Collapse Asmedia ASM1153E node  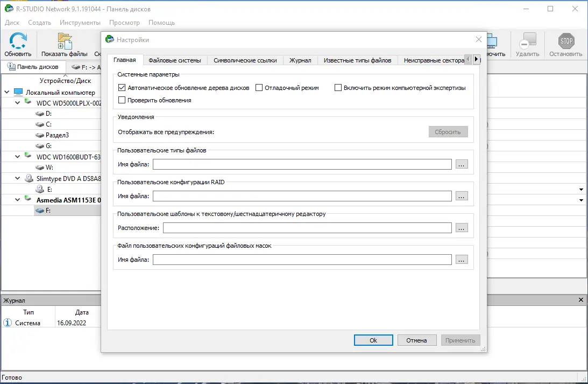coord(17,200)
